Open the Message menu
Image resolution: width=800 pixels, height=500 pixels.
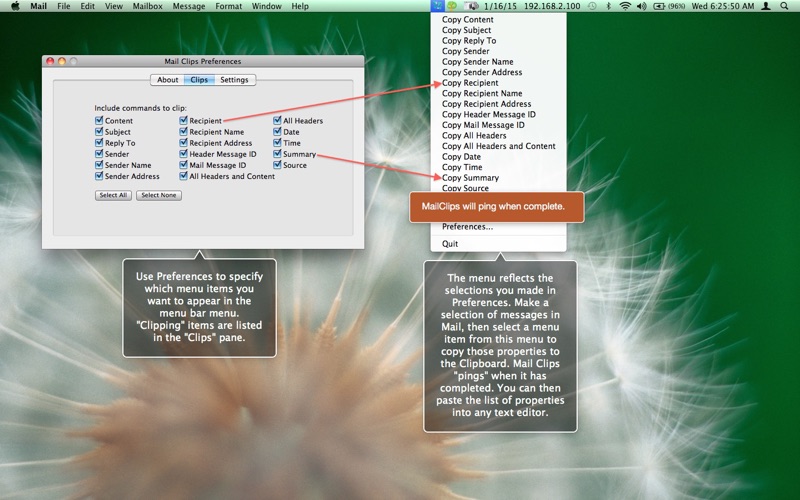pos(189,6)
